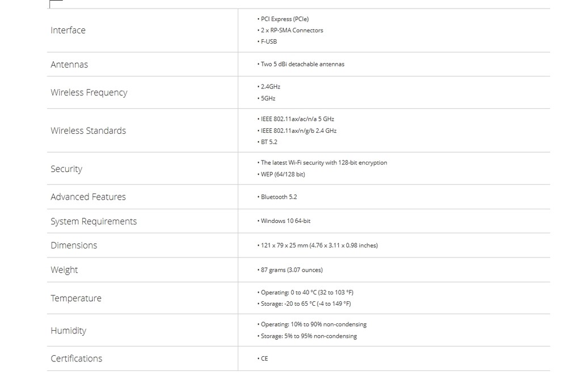581x392 pixels.
Task: Select the 2 x RP-SMA Connectors line
Action: (292, 31)
